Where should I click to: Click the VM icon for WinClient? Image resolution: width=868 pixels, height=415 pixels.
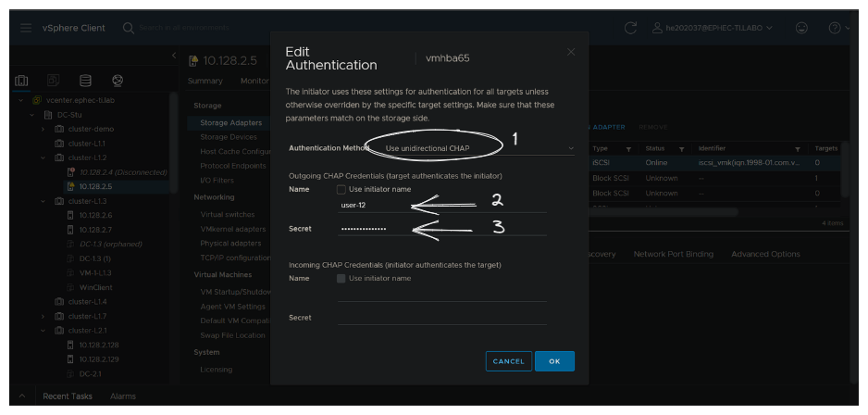tap(70, 287)
